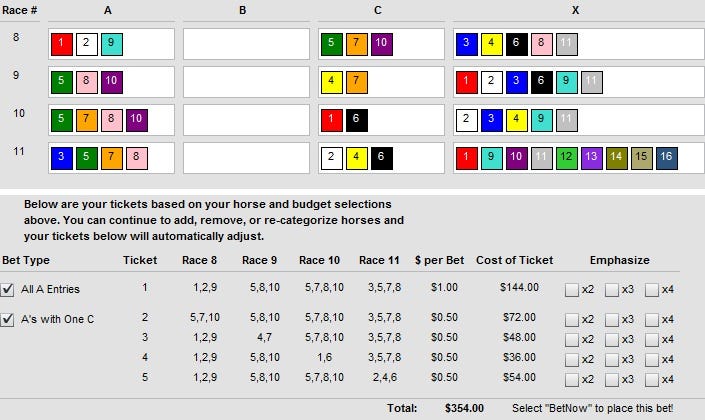The image size is (705, 420).
Task: Uncheck the All A Entries bet type
Action: 9,289
